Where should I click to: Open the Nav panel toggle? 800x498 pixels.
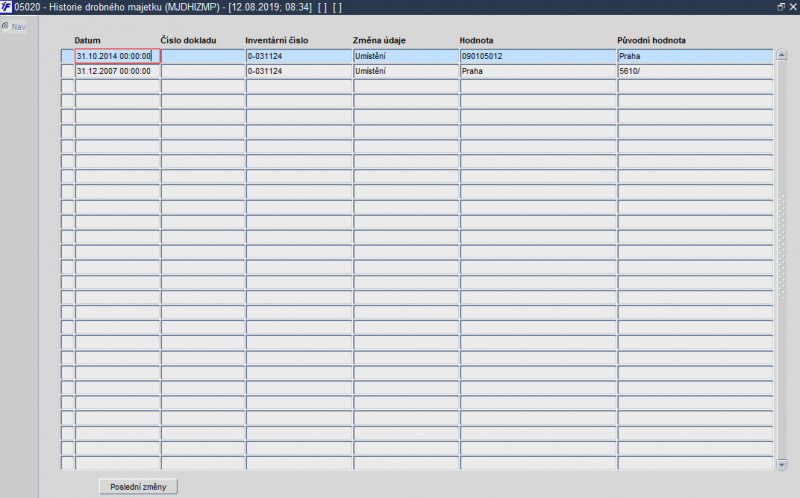click(x=14, y=27)
